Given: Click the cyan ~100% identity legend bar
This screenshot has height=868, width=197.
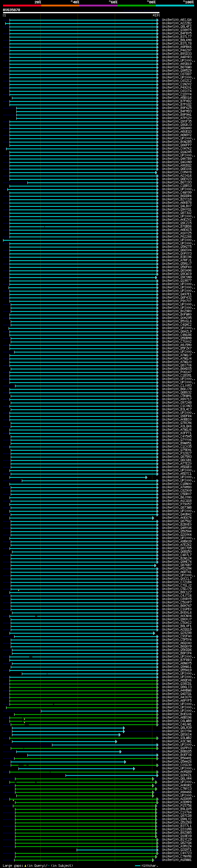Looking at the screenshot, I should pyautogui.click(x=175, y=6).
